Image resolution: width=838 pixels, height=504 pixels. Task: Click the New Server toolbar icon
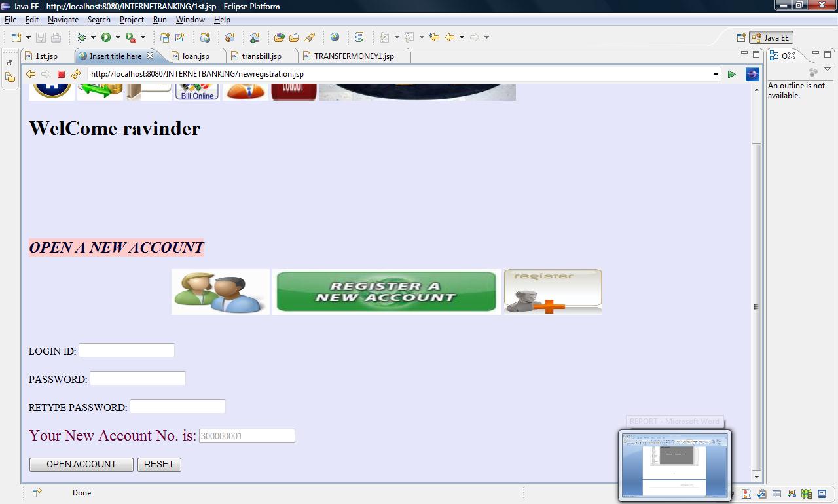(x=255, y=37)
